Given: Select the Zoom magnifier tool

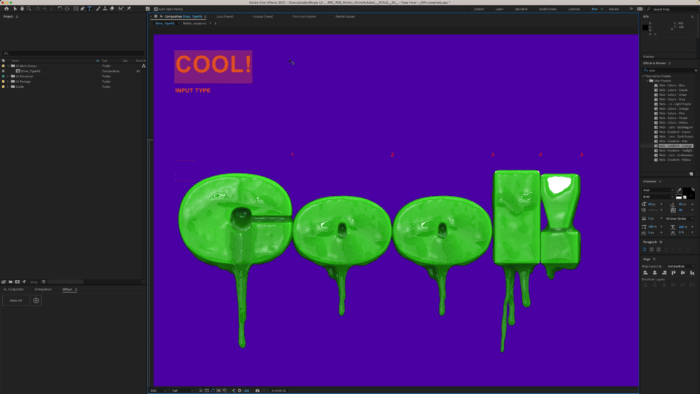Looking at the screenshot, I should pyautogui.click(x=29, y=8).
